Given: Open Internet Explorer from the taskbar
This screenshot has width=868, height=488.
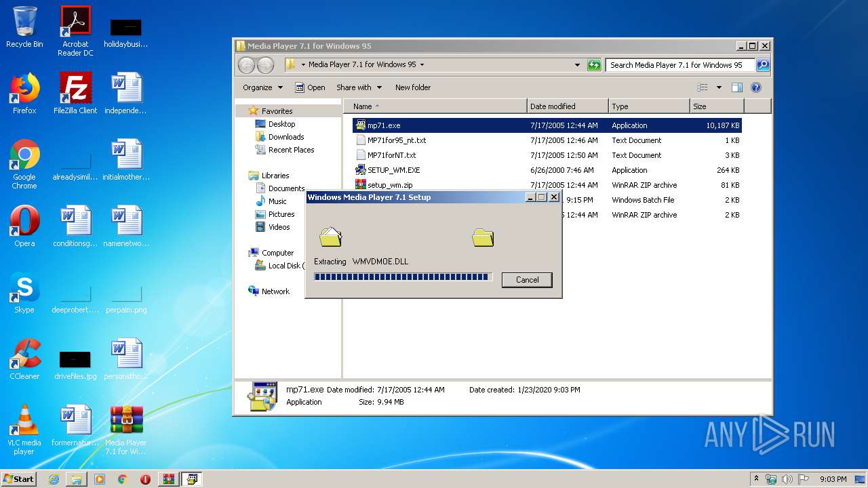Looking at the screenshot, I should pos(54,479).
